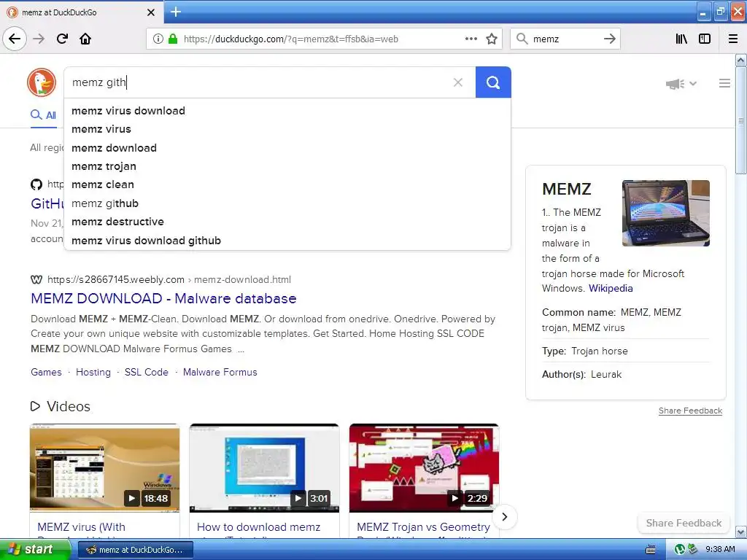The image size is (747, 560).
Task: Choose suggestion memz virus download
Action: (x=287, y=111)
